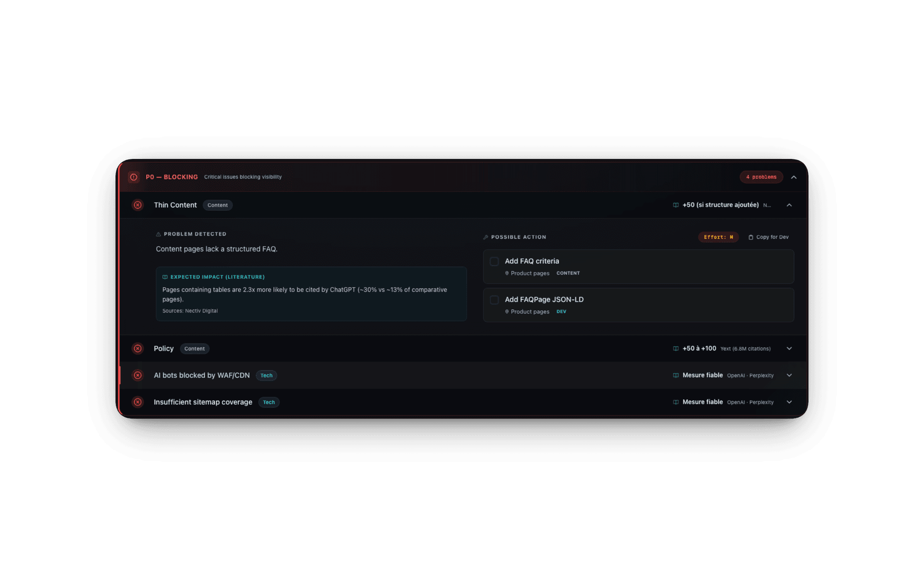Select the Tech badge on sitemap coverage row
Image resolution: width=924 pixels, height=578 pixels.
pyautogui.click(x=269, y=402)
